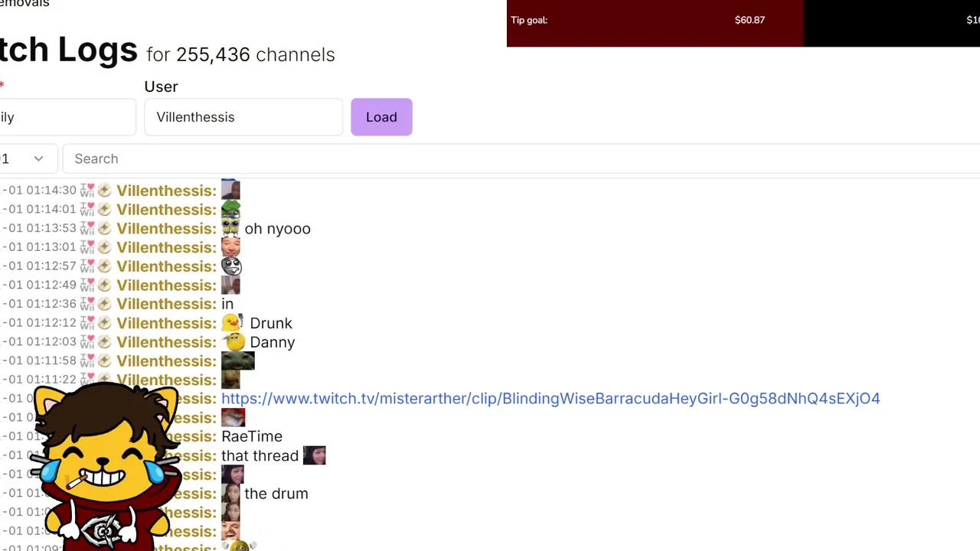980x551 pixels.
Task: Click the 'that thread' message text
Action: pos(260,455)
